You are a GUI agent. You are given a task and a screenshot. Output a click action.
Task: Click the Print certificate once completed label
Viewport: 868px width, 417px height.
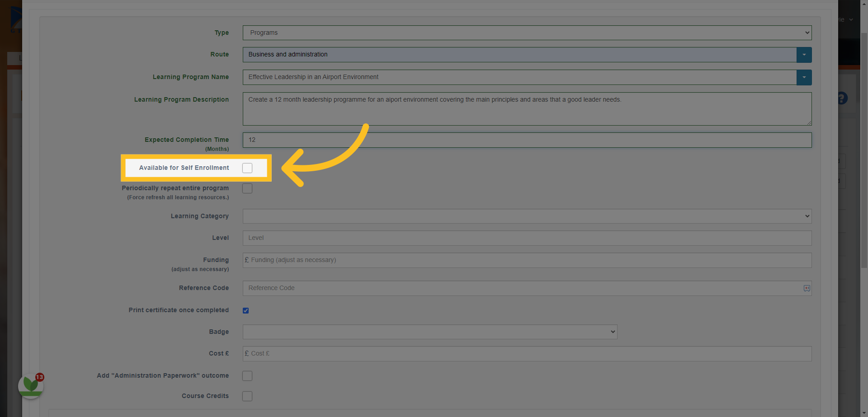tap(179, 310)
